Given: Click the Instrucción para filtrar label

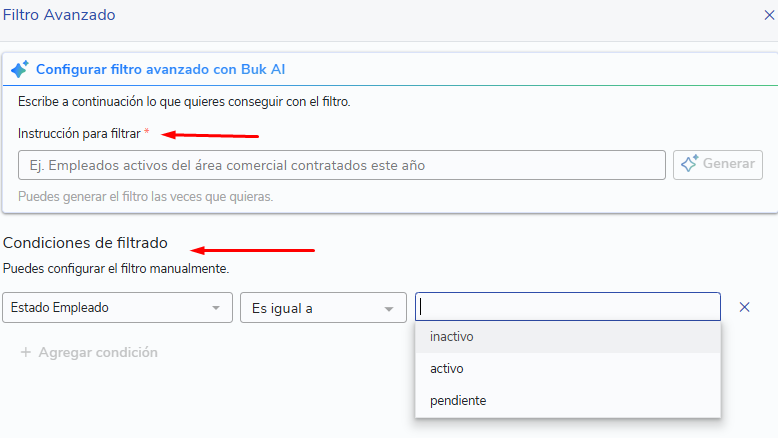Looking at the screenshot, I should coord(79,133).
